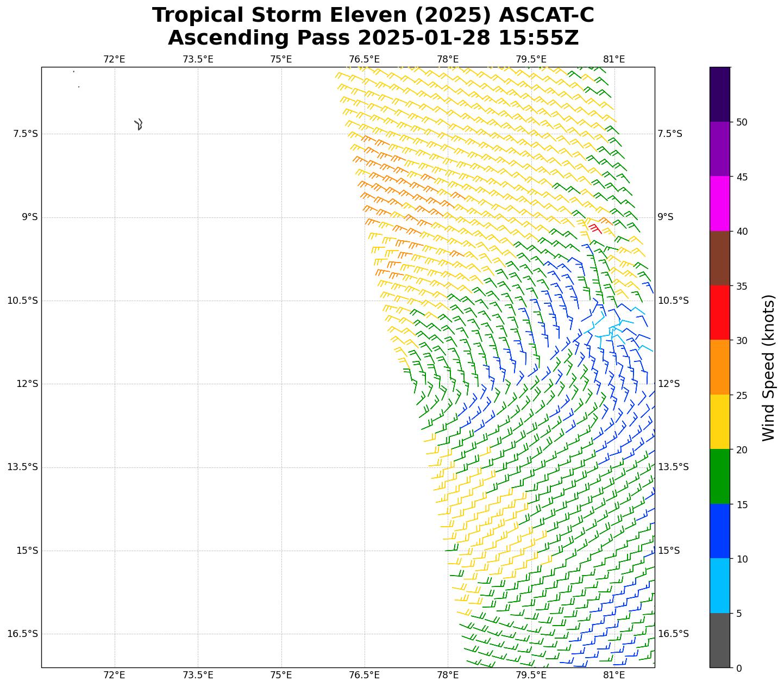Click the green 15-20 knot colorbar segment
The width and height of the screenshot is (784, 687).
pos(720,477)
